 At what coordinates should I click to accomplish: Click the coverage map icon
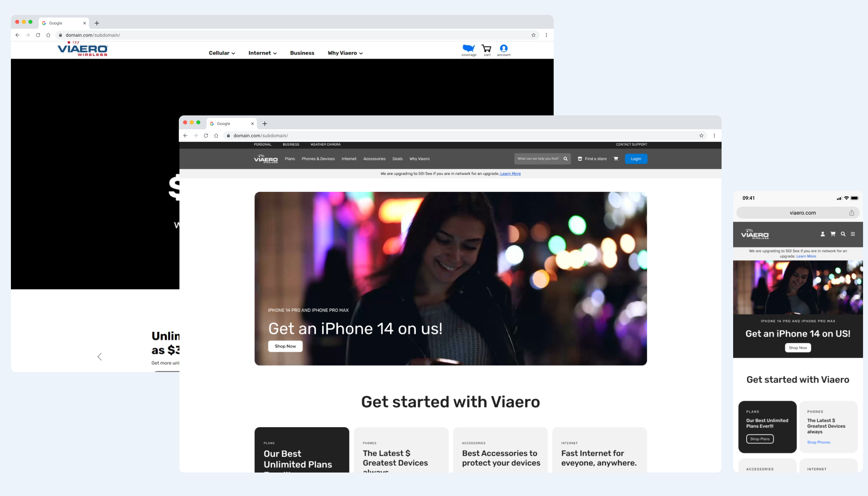(469, 49)
